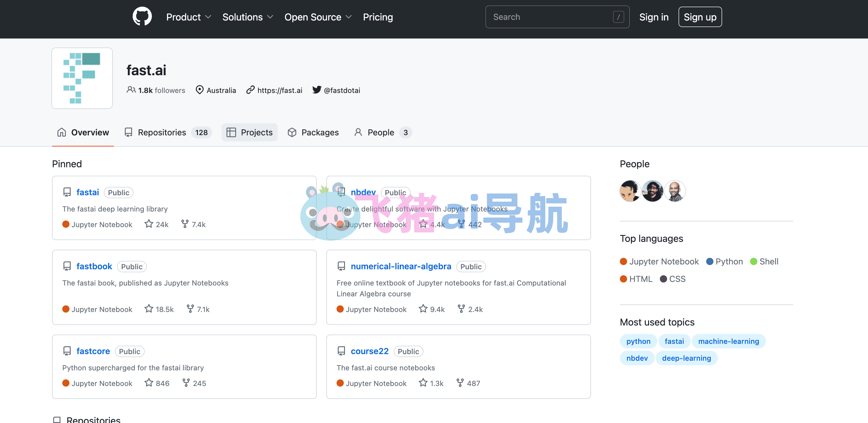Click the GitHub Octocat logo
868x423 pixels.
pos(142,17)
